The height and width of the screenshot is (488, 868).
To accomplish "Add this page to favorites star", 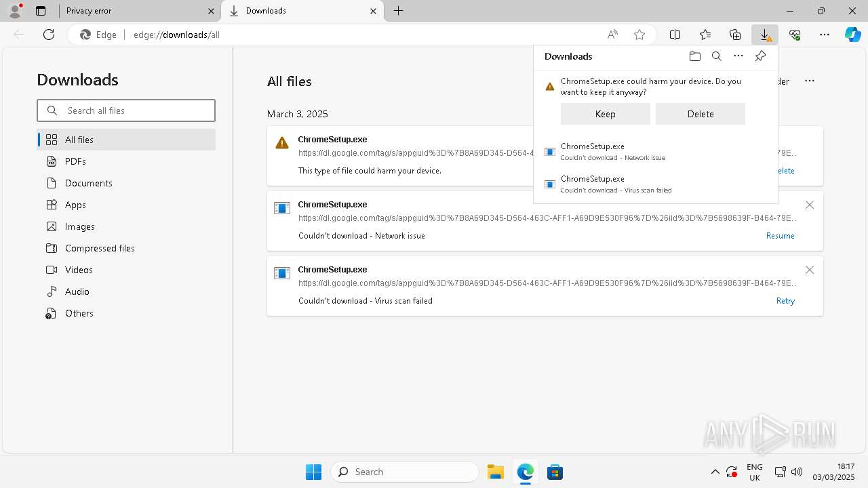I will point(639,35).
